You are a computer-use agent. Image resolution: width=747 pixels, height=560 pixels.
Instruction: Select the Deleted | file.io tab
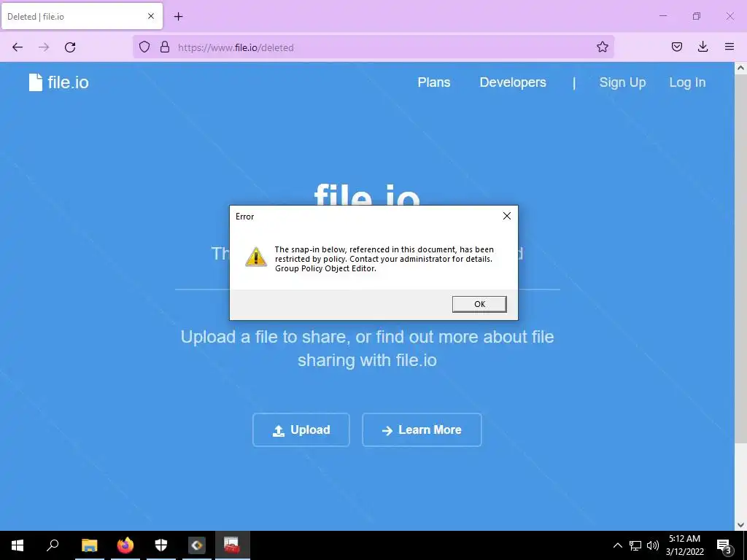click(82, 16)
